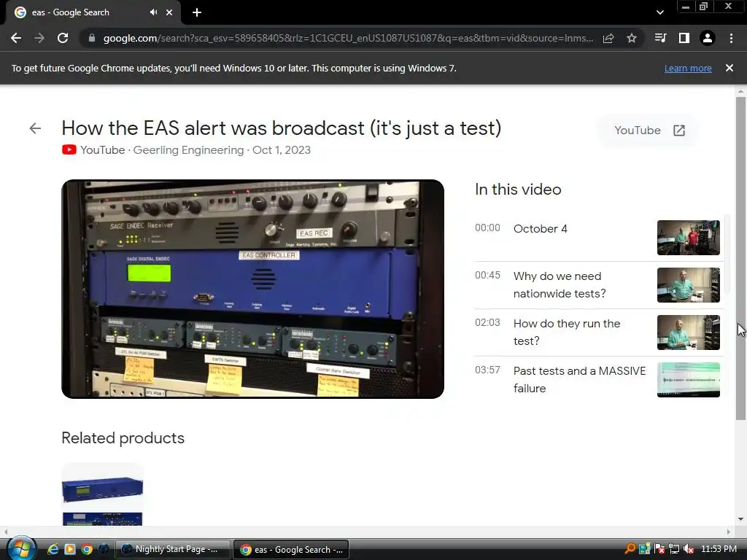Viewport: 747px width, 560px height.
Task: Dismiss the Windows 7 update notice
Action: click(x=729, y=68)
